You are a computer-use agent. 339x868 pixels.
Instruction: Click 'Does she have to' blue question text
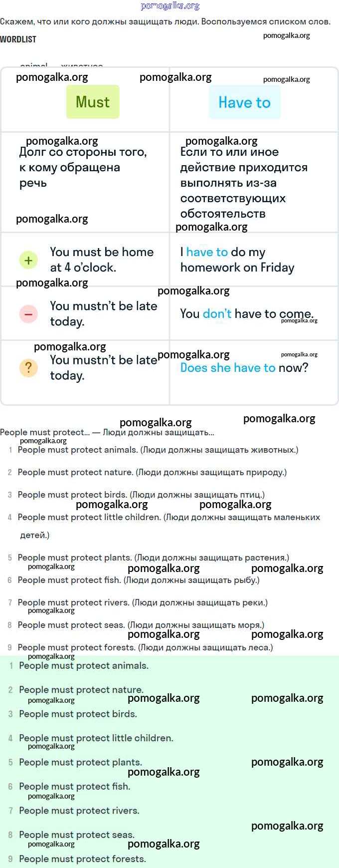click(x=228, y=368)
